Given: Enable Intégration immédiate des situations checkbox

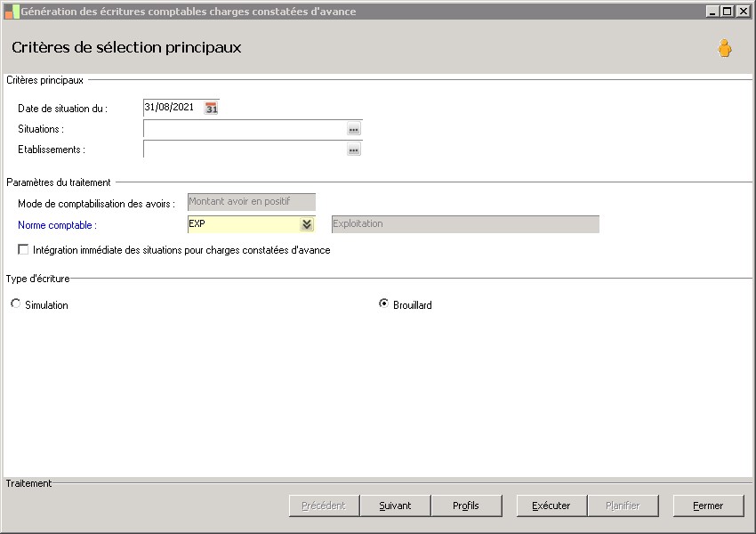Looking at the screenshot, I should (23, 249).
